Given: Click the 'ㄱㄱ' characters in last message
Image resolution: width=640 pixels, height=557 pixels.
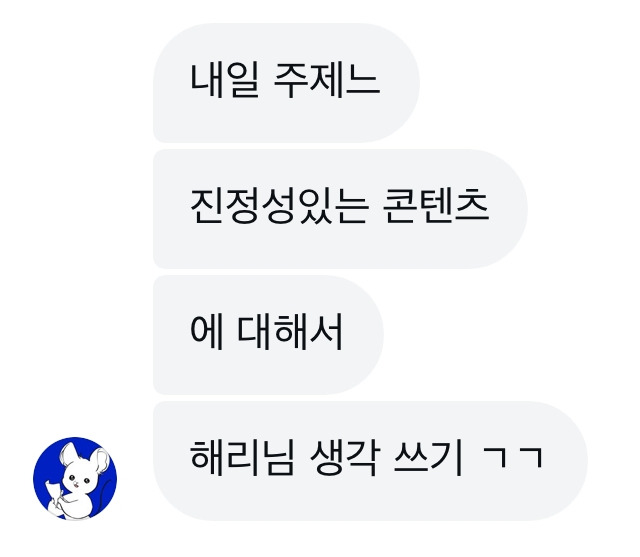Looking at the screenshot, I should pos(513,458).
